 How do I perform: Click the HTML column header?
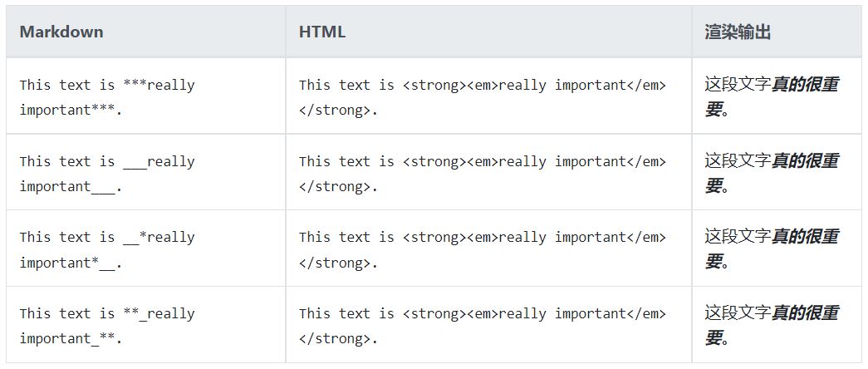pyautogui.click(x=322, y=32)
